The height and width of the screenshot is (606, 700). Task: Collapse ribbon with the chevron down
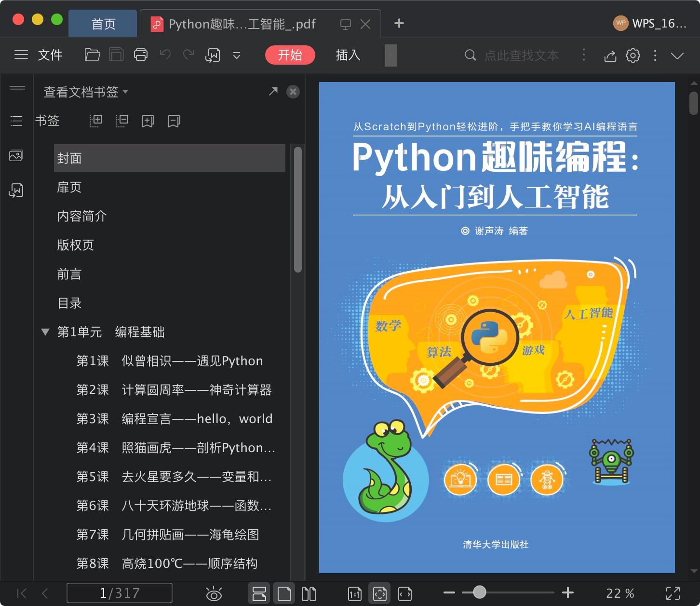coord(677,55)
